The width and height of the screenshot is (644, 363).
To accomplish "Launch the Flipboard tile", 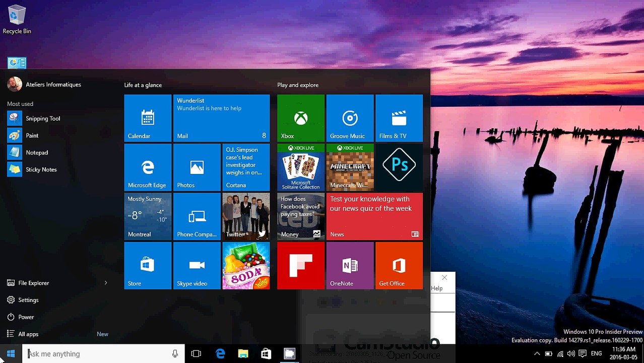I will pyautogui.click(x=301, y=266).
